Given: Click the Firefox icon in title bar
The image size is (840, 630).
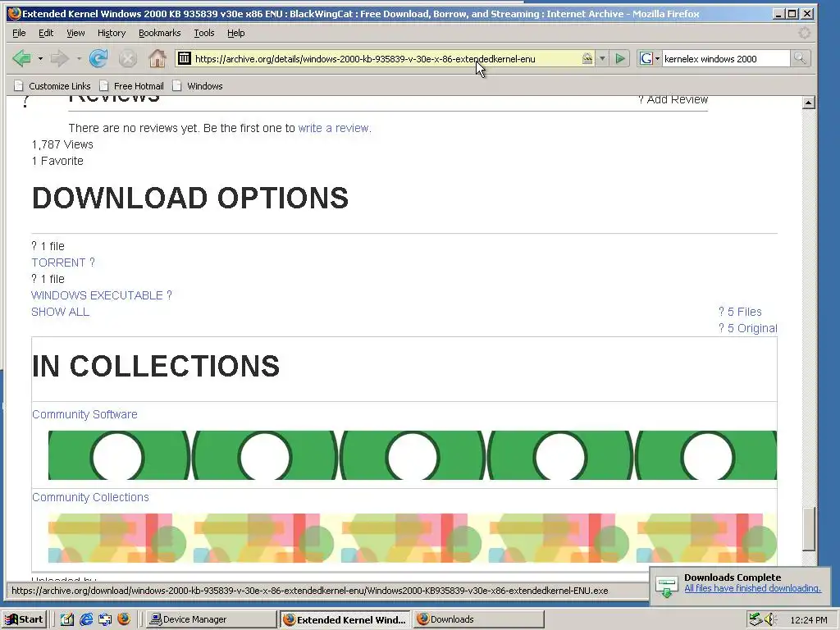Looking at the screenshot, I should pyautogui.click(x=15, y=13).
